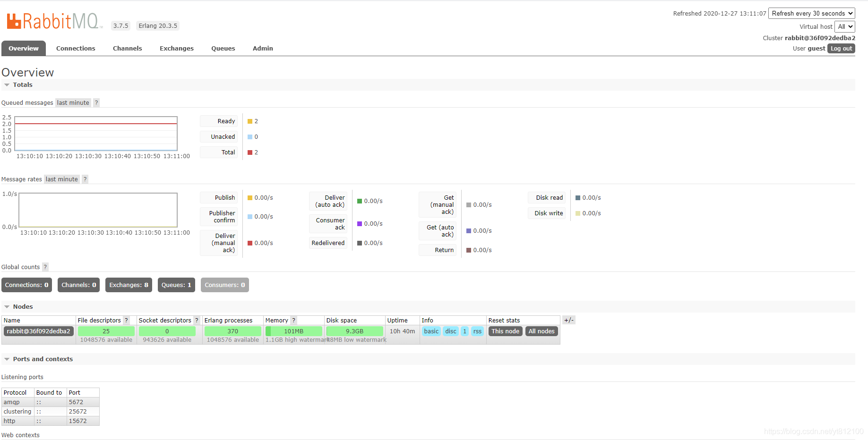
Task: Click the File descriptors 25 bar
Action: (106, 331)
